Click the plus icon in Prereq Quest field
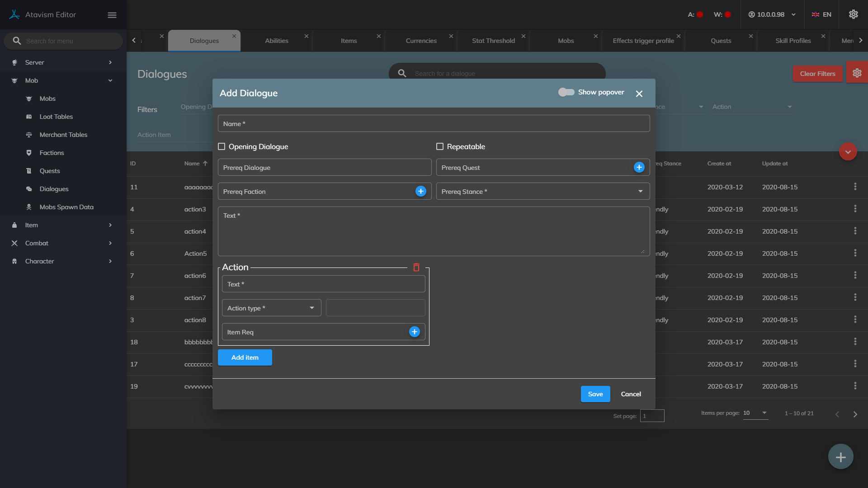The height and width of the screenshot is (488, 868). tap(639, 168)
